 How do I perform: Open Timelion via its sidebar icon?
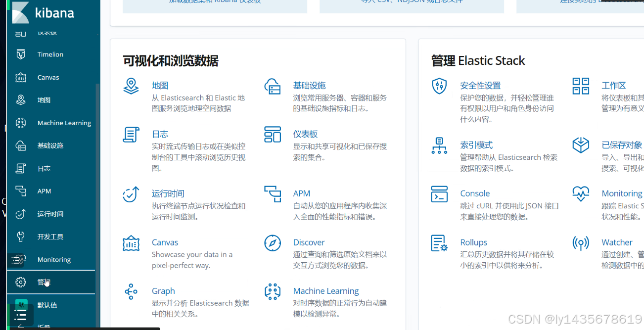pos(20,54)
